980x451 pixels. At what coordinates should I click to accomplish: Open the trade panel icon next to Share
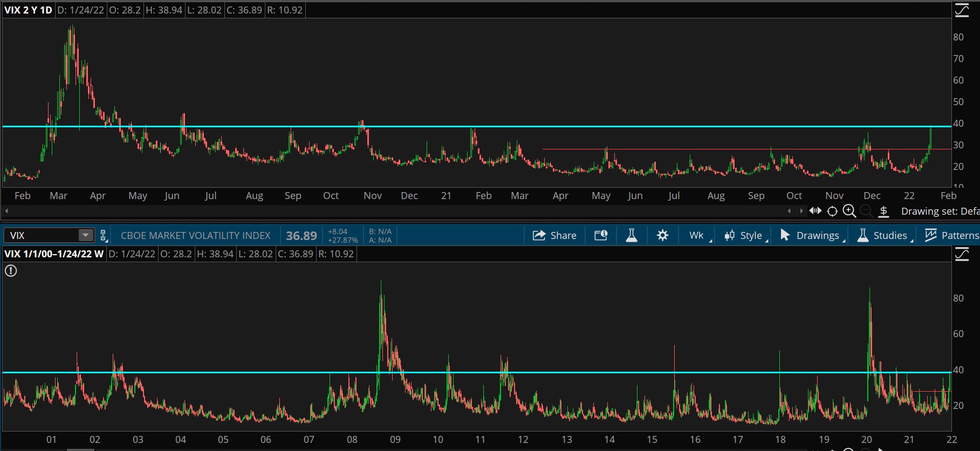click(601, 235)
